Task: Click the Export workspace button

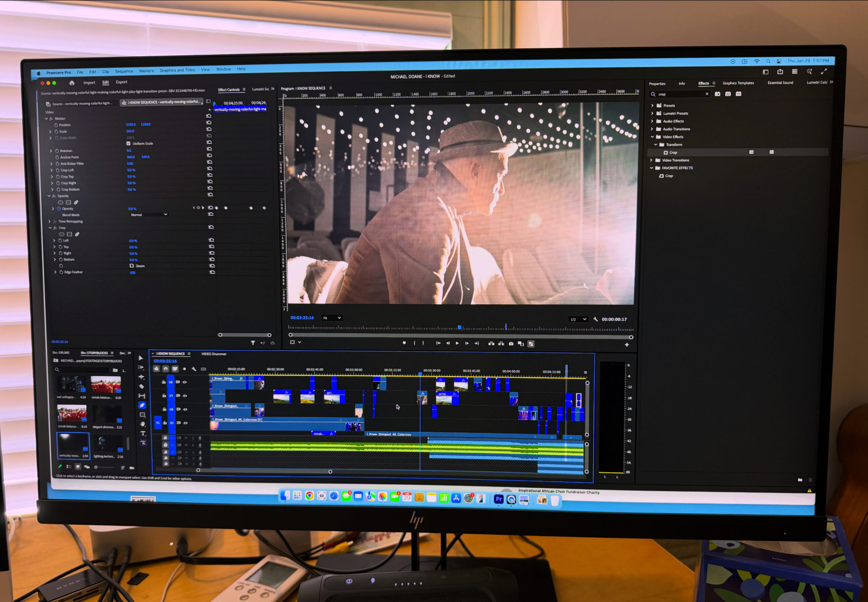Action: tap(121, 82)
